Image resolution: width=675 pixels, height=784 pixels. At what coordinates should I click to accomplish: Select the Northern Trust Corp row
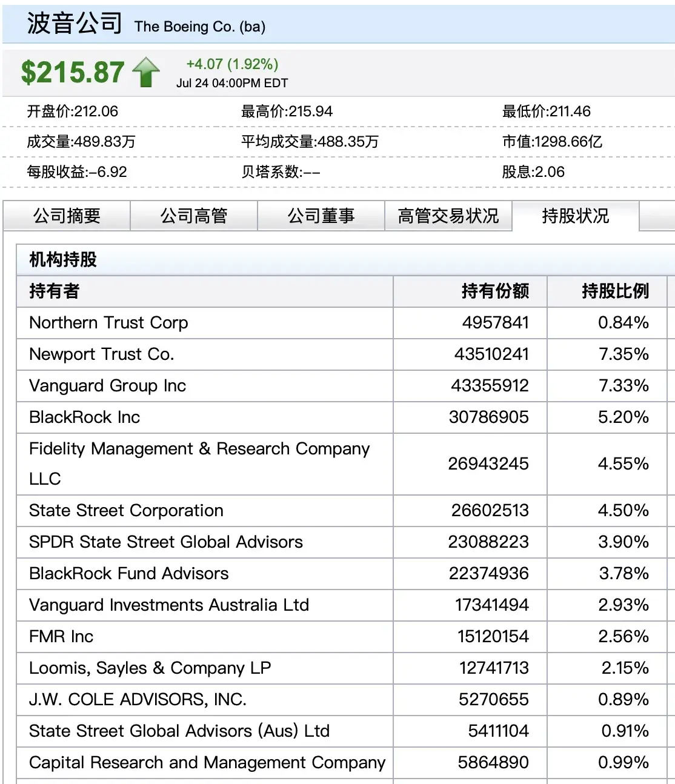click(108, 323)
